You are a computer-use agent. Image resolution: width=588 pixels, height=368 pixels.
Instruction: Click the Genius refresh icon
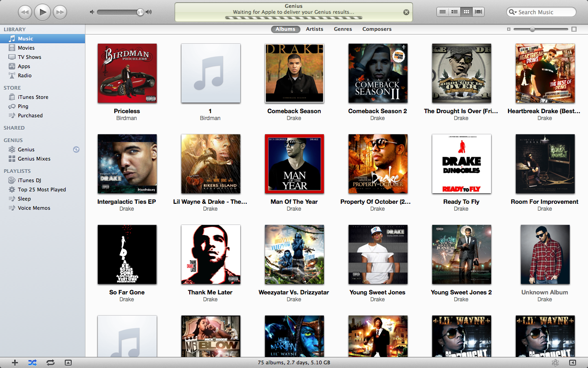point(76,149)
